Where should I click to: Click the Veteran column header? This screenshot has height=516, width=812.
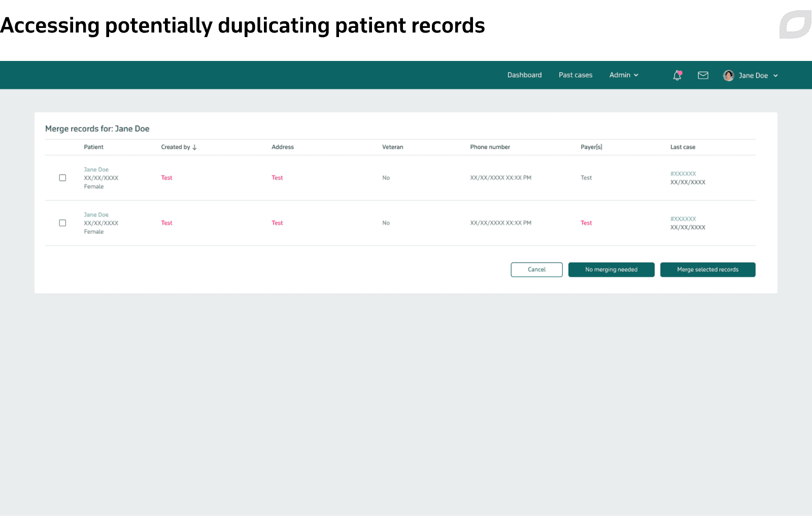click(x=392, y=147)
